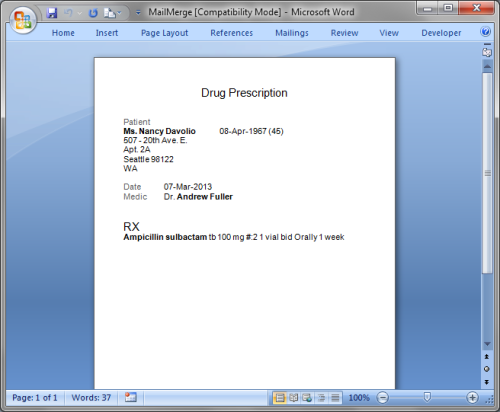Click the vertical scrollbar down arrow

487,344
